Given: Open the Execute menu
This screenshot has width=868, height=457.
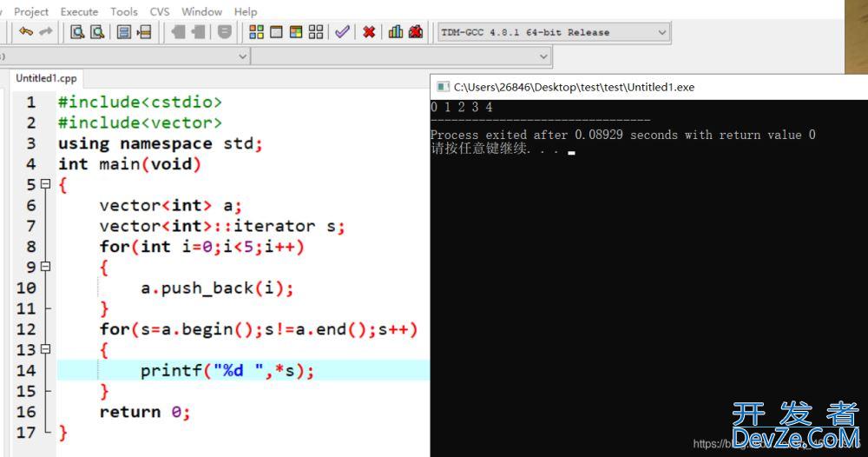Looking at the screenshot, I should coord(79,11).
